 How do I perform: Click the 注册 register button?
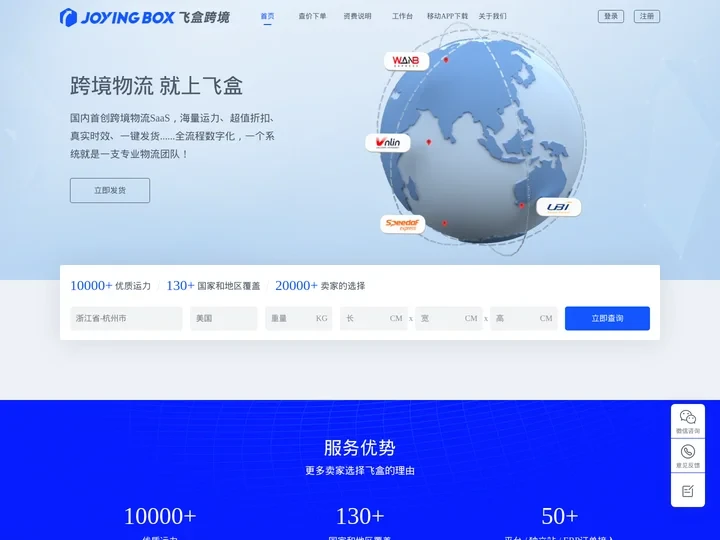point(647,16)
